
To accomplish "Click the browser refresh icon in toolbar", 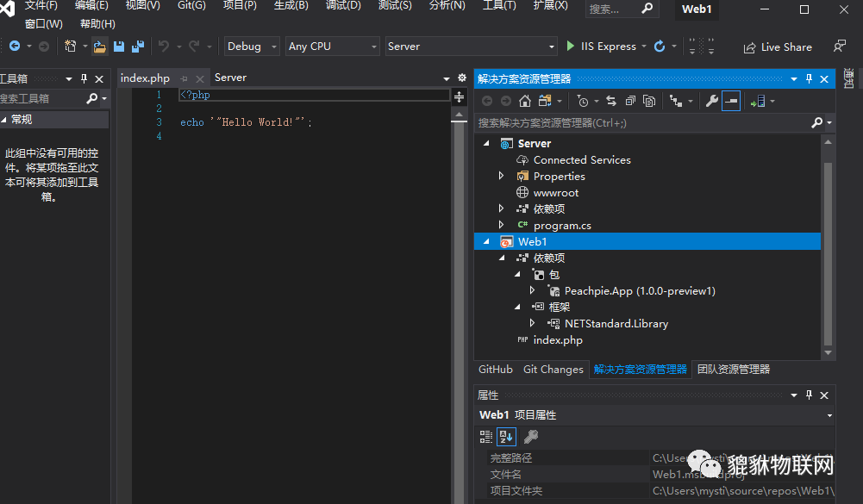I will click(660, 47).
